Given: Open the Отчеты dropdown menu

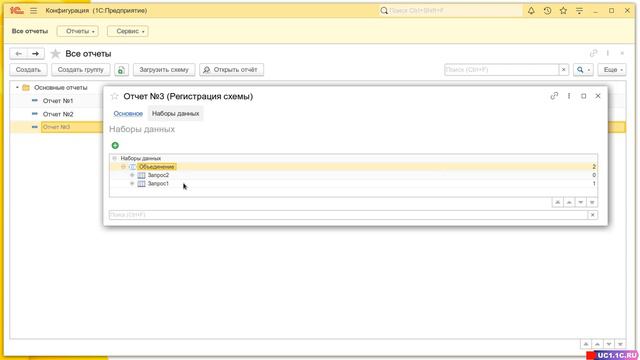Looking at the screenshot, I should [x=78, y=31].
